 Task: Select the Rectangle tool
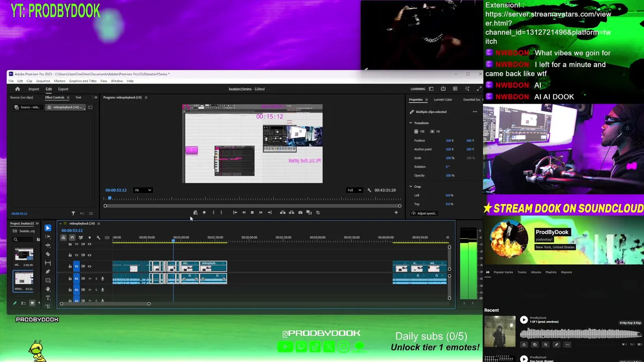tap(48, 280)
